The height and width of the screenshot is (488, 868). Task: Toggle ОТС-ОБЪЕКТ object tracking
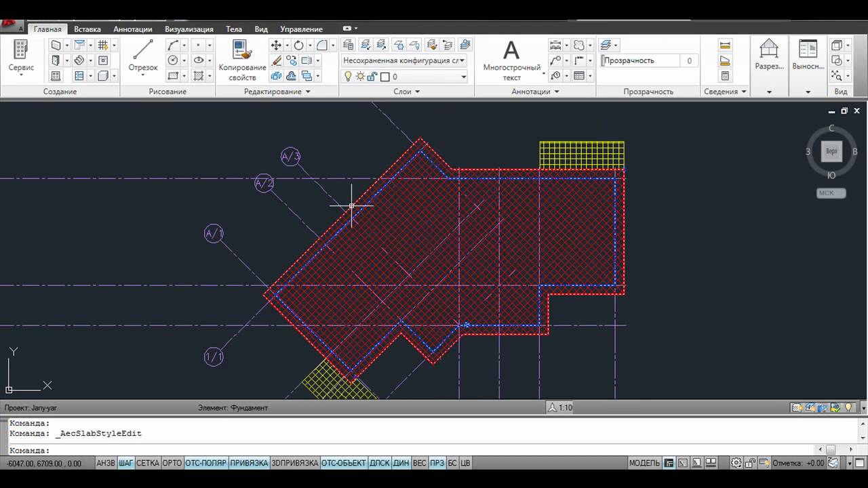point(343,463)
